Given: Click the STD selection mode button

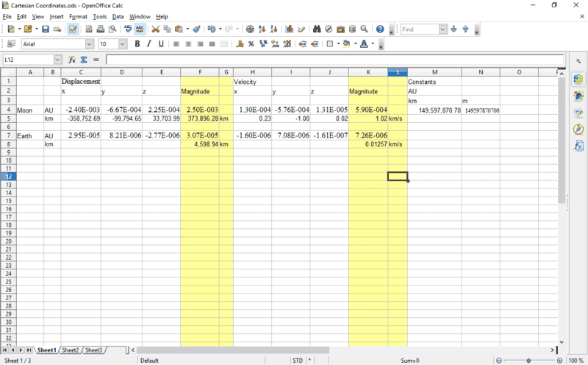Looking at the screenshot, I should tap(297, 361).
